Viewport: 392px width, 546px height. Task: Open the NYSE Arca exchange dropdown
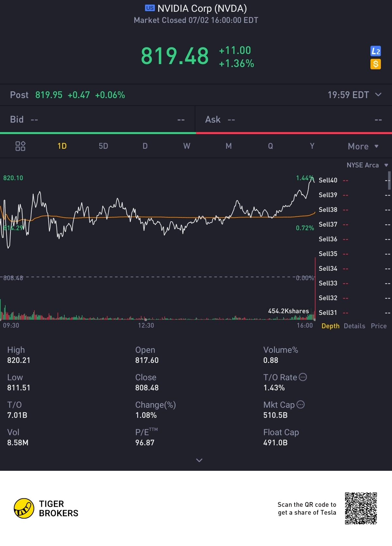367,165
